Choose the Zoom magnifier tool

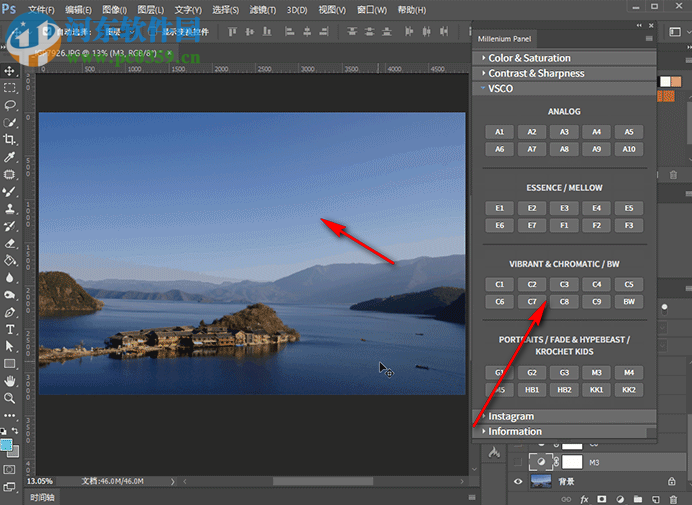click(10, 397)
